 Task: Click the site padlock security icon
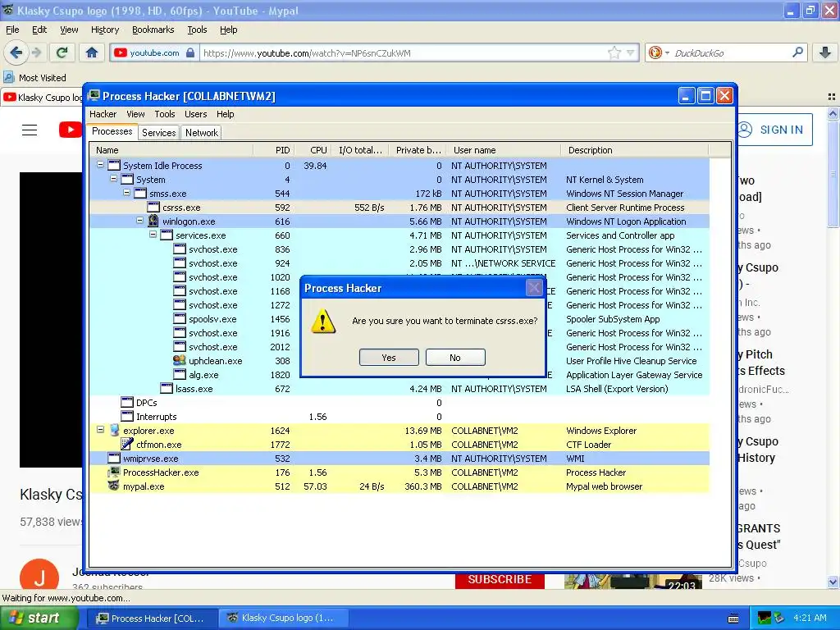pos(190,52)
